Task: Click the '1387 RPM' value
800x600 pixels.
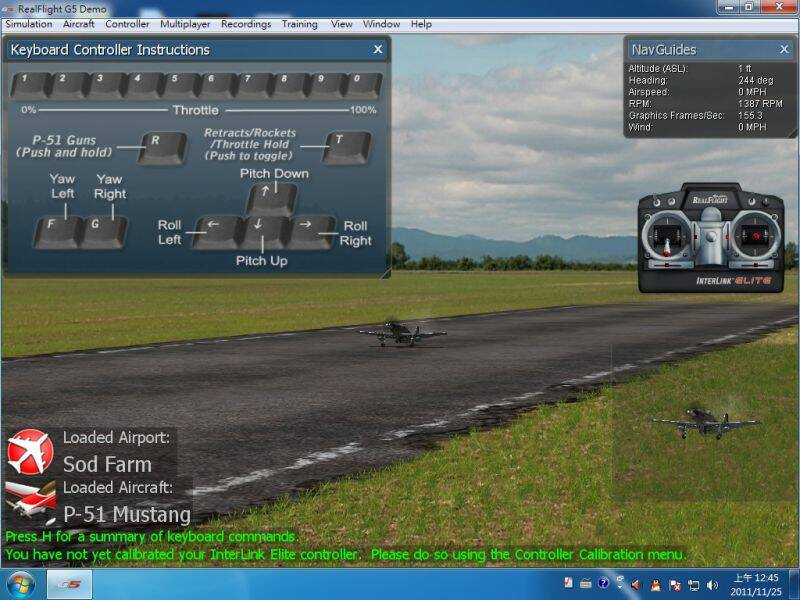Action: tap(760, 104)
